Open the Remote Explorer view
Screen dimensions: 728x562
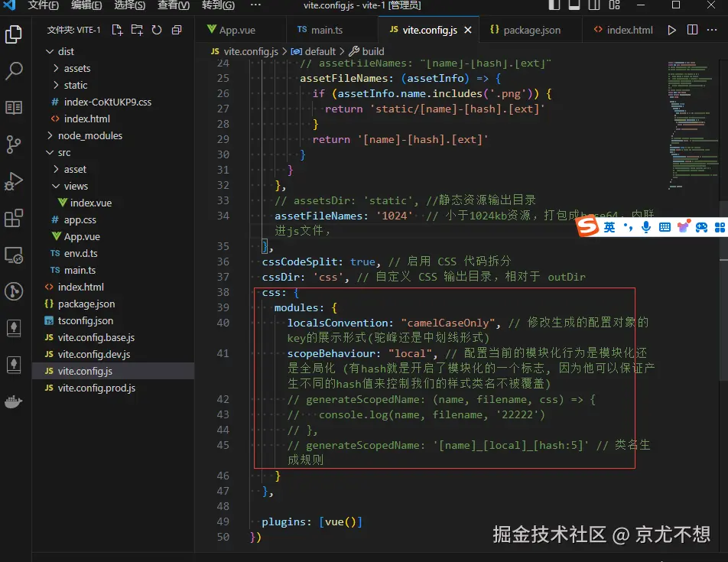(13, 255)
